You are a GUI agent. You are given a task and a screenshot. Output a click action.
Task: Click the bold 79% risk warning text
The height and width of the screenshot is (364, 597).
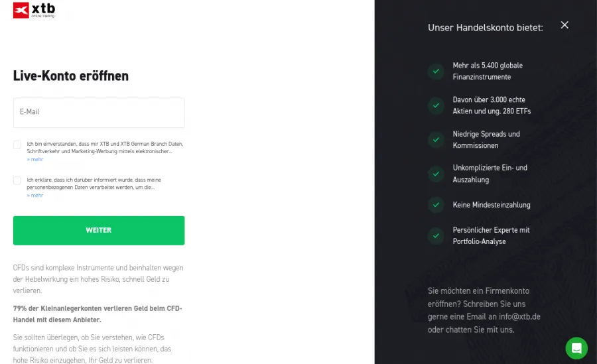(98, 314)
